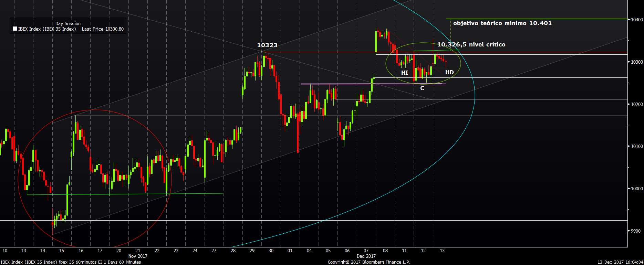Click date label 22 on the time axis
The height and width of the screenshot is (265, 644).
click(157, 251)
